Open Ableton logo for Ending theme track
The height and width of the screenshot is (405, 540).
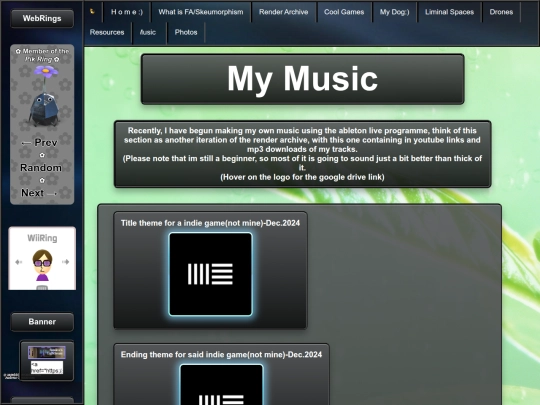221,385
